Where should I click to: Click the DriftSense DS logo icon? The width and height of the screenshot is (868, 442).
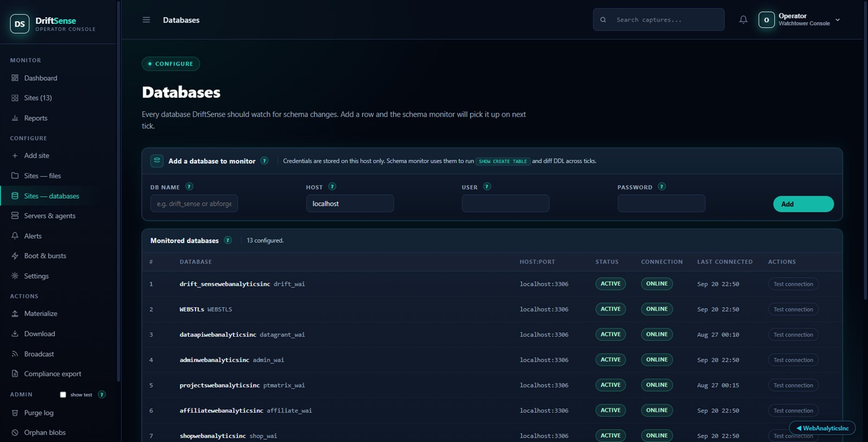[x=20, y=24]
